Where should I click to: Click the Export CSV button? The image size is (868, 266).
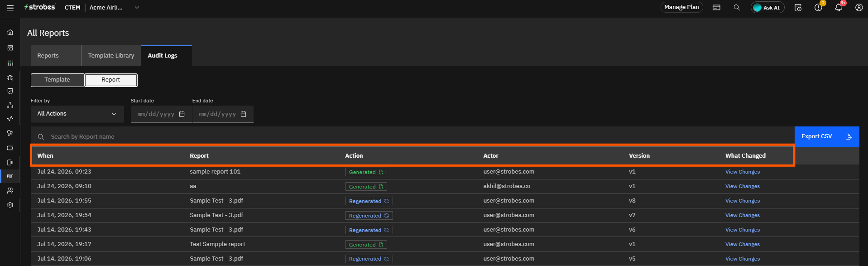pyautogui.click(x=827, y=136)
